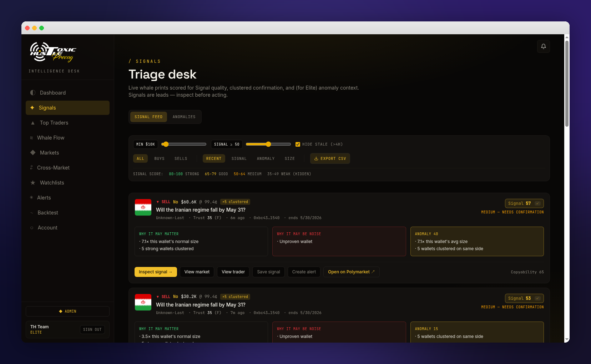The width and height of the screenshot is (591, 364).
Task: Click the Dashboard half-circle sidebar icon
Action: pyautogui.click(x=33, y=93)
